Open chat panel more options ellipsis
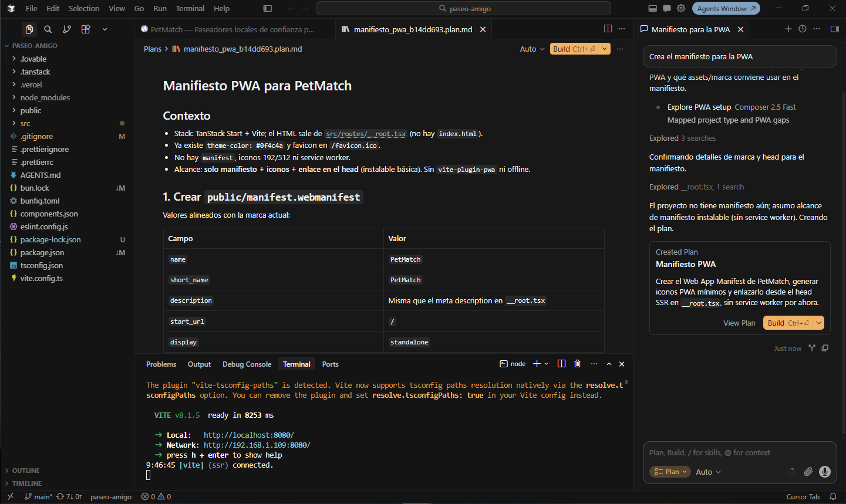Screen dimensions: 846x504 pyautogui.click(x=817, y=29)
